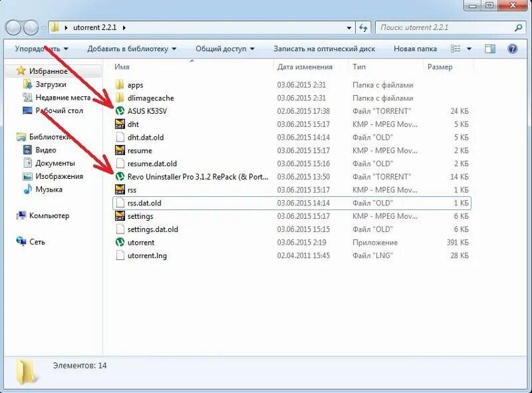532x393 pixels.
Task: Open the Изображения library
Action: pos(59,176)
